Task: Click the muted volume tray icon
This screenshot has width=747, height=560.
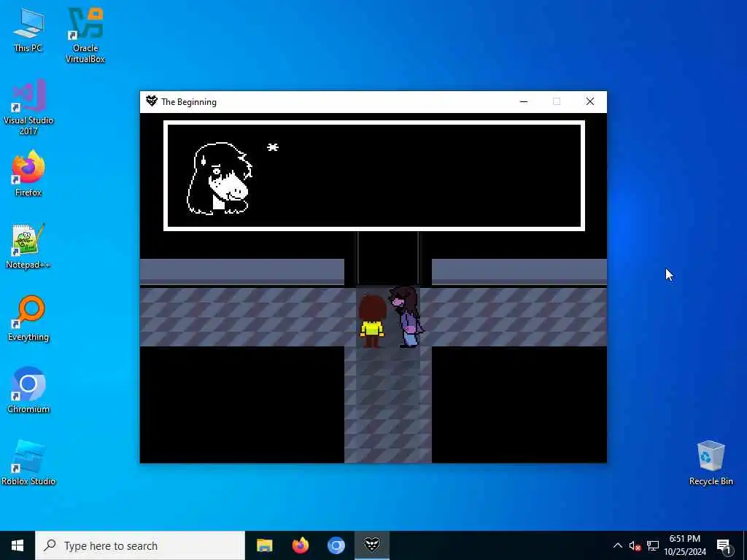Action: coord(635,545)
